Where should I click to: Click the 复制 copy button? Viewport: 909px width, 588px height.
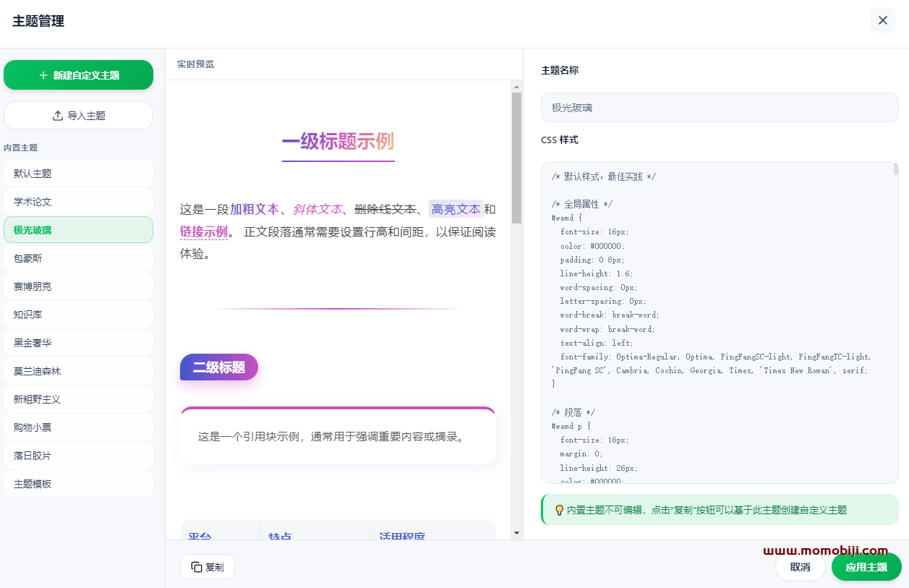pyautogui.click(x=208, y=567)
